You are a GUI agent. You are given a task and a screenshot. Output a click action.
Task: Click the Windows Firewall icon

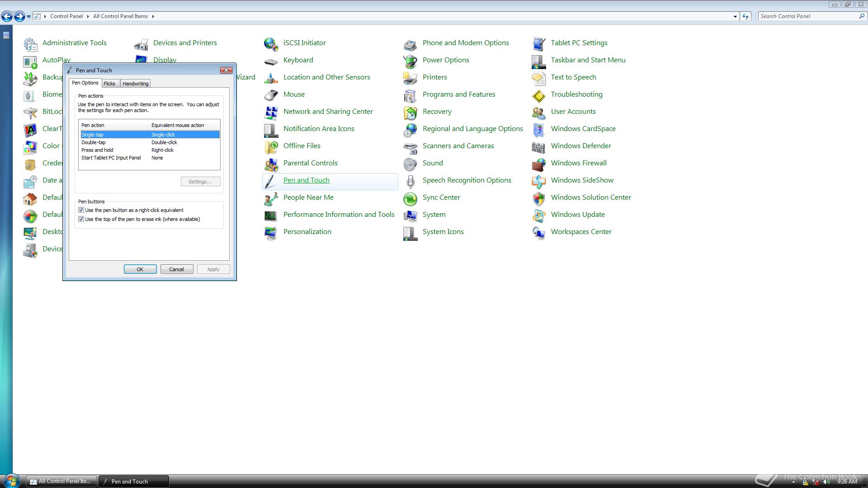pos(538,164)
